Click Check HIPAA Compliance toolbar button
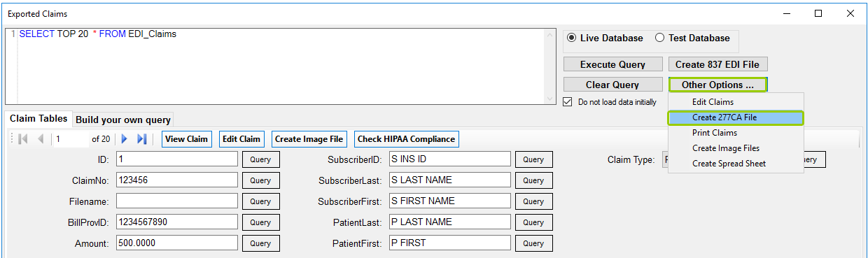 pos(406,139)
